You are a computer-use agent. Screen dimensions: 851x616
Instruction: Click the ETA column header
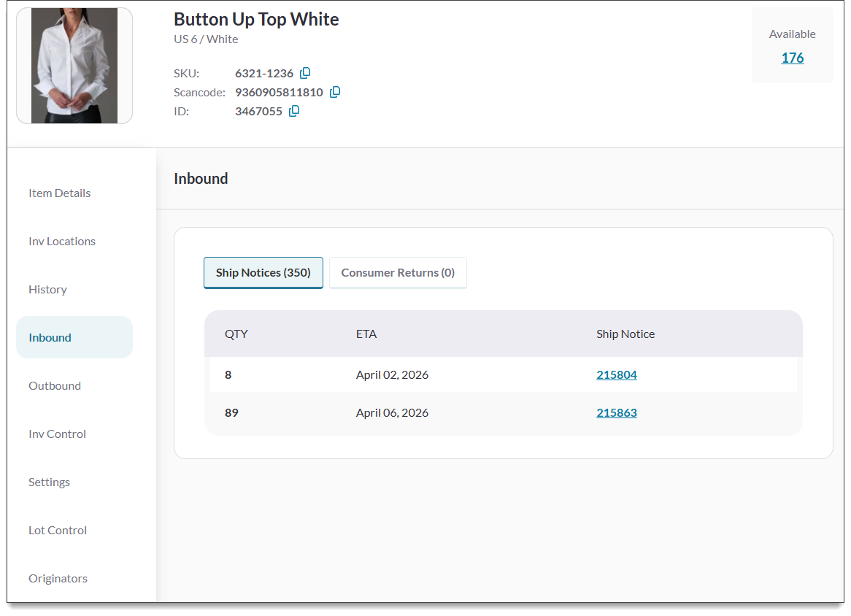(x=366, y=334)
